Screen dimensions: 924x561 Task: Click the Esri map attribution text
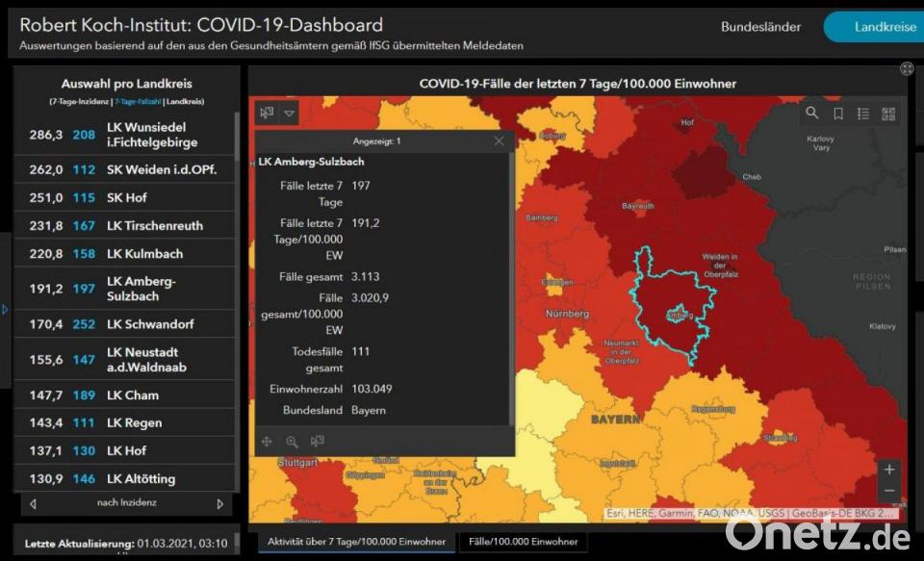(x=750, y=513)
